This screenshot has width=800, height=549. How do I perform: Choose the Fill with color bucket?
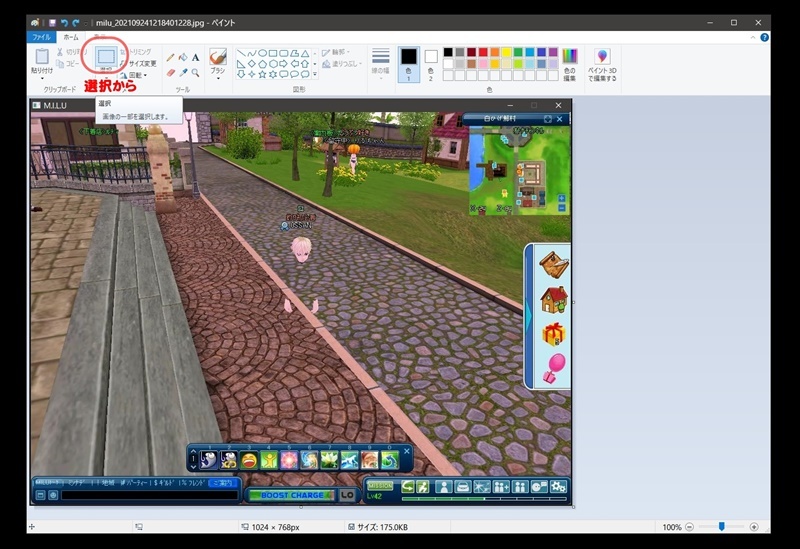click(x=183, y=58)
